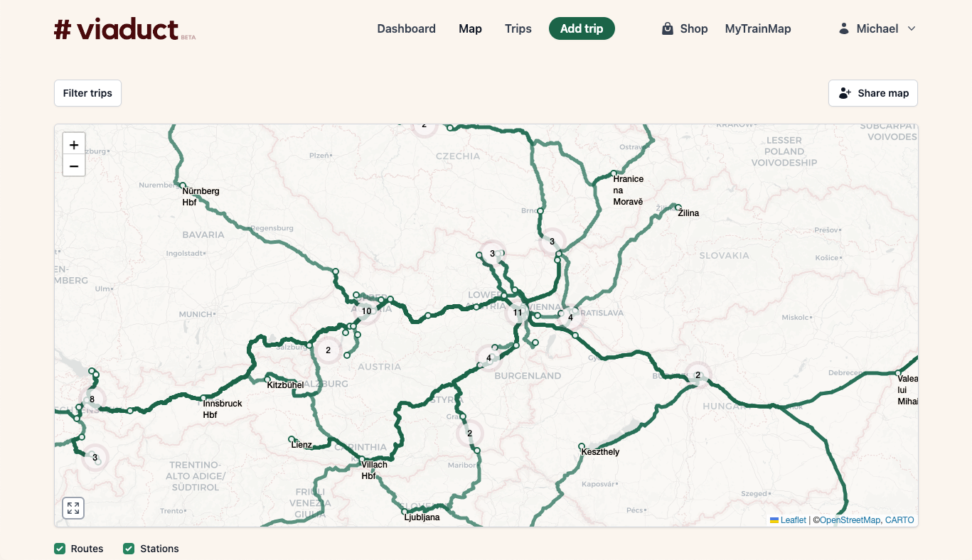972x560 pixels.
Task: Select the Innsbruck Hbf station marker
Action: click(x=204, y=398)
